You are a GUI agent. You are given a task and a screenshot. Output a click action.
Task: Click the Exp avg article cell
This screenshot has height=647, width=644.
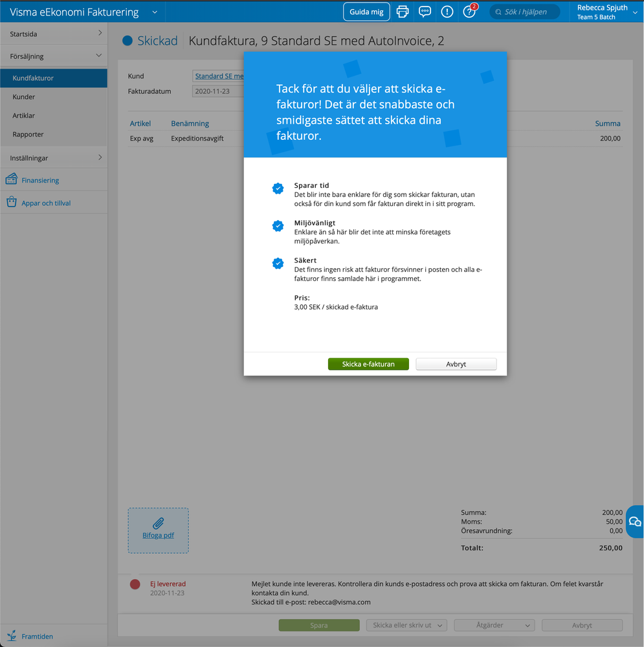click(x=141, y=138)
